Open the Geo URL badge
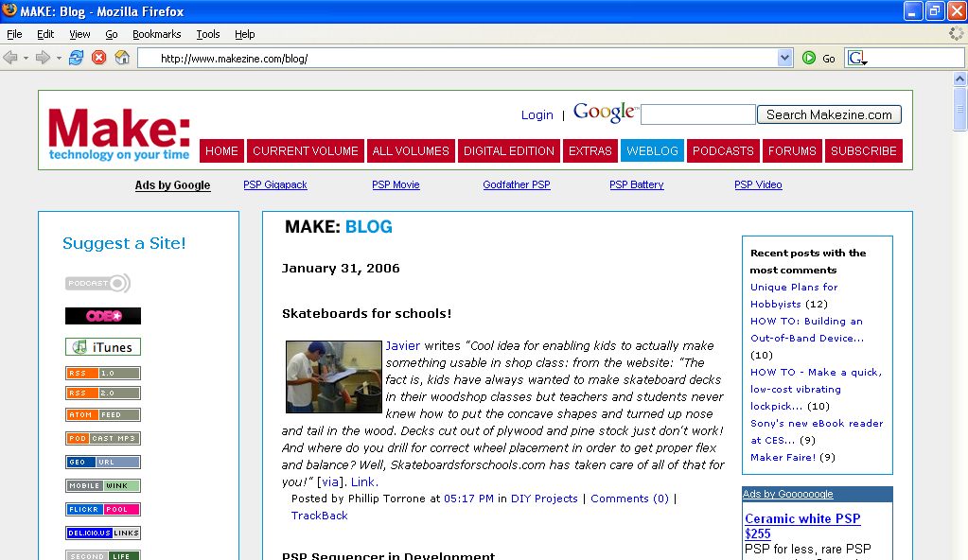 (103, 462)
